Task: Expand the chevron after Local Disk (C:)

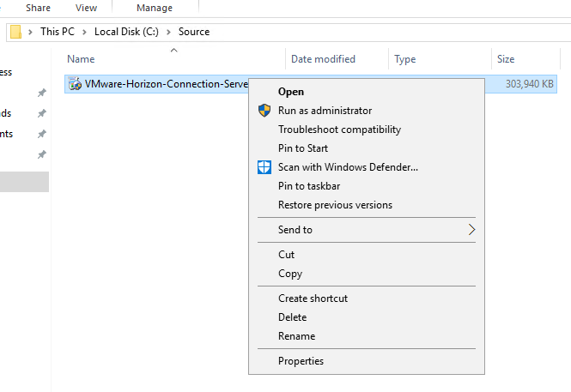Action: (x=168, y=32)
